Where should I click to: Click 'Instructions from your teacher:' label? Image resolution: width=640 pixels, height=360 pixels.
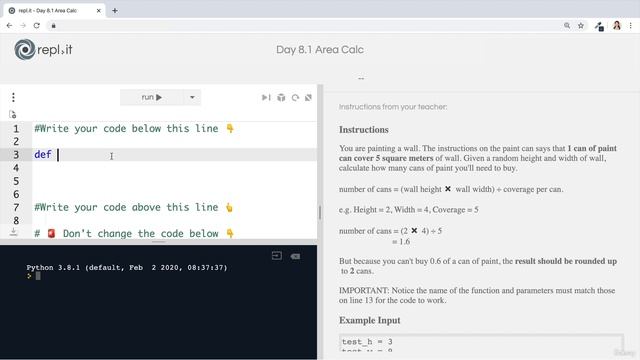pos(393,107)
